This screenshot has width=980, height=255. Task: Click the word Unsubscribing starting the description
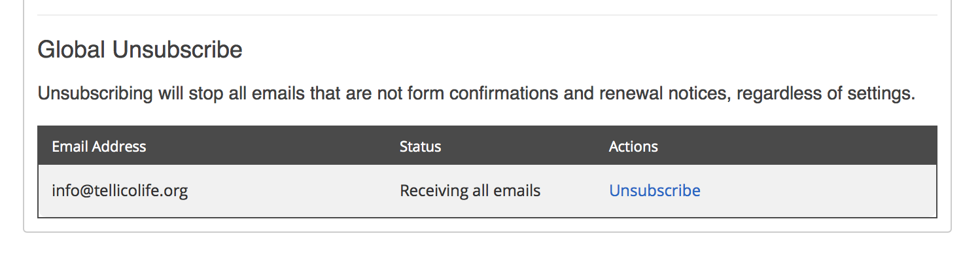click(x=95, y=93)
